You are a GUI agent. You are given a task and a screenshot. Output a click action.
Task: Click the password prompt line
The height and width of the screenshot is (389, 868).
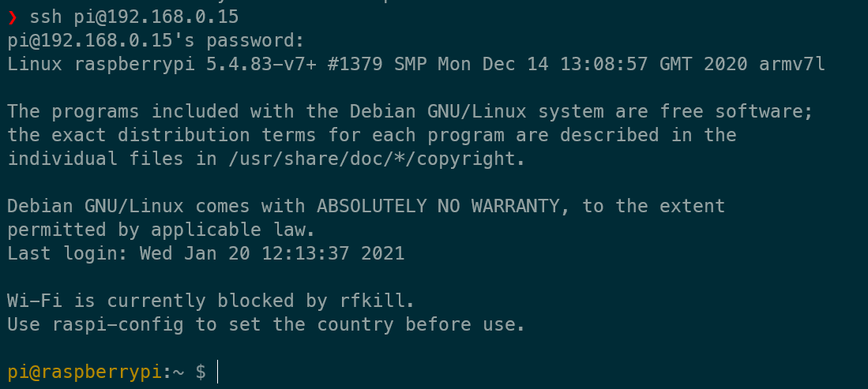tap(156, 41)
